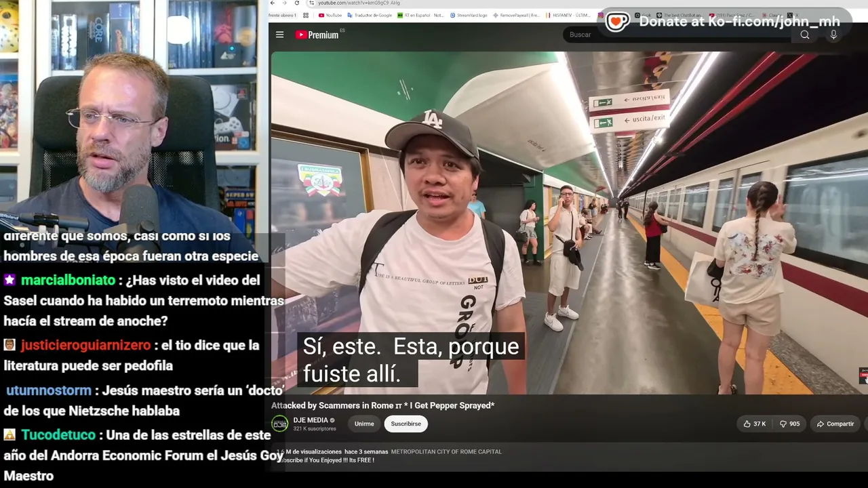Open the YouTube hamburger guide menu
868x488 pixels.
[x=279, y=35]
